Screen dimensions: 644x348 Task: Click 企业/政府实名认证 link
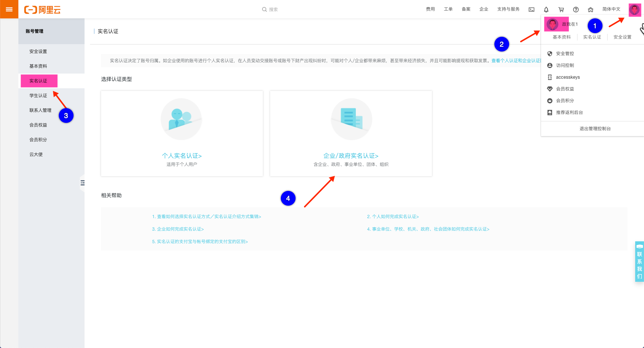point(351,156)
